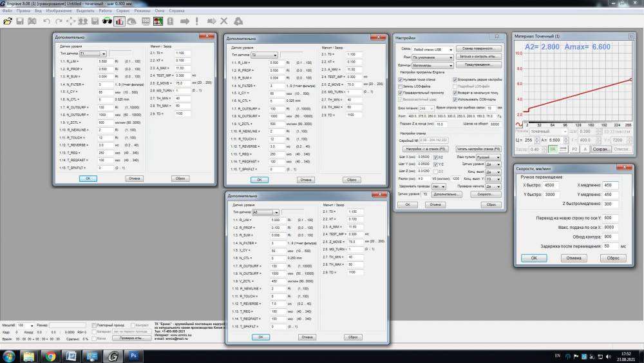Click the undo arrow icon
This screenshot has width=644, height=363.
(48, 21)
